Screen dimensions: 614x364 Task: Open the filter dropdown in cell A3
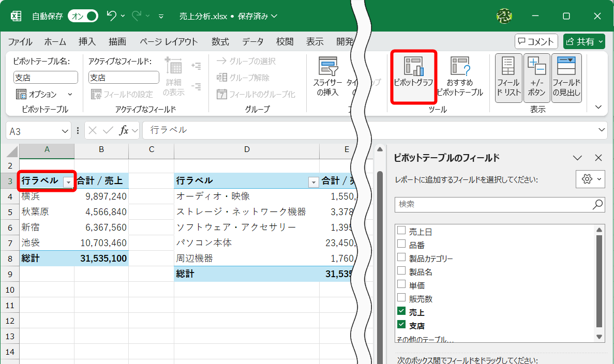tap(68, 183)
